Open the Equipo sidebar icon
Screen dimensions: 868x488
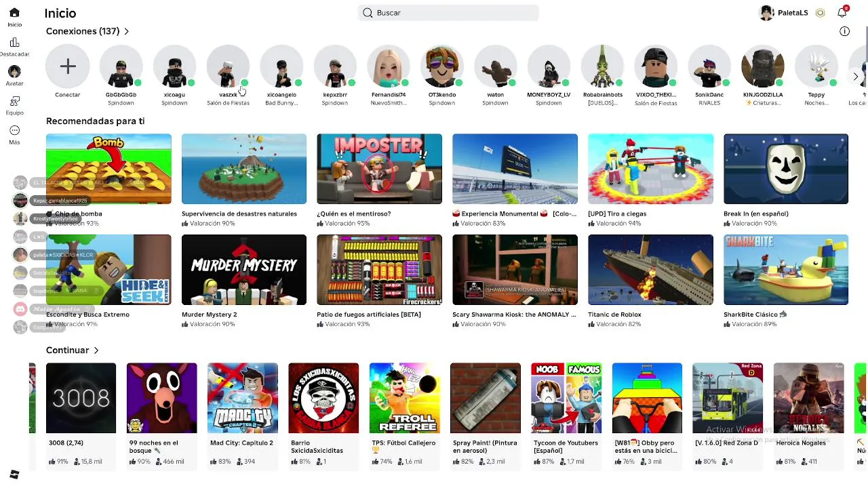click(x=14, y=101)
